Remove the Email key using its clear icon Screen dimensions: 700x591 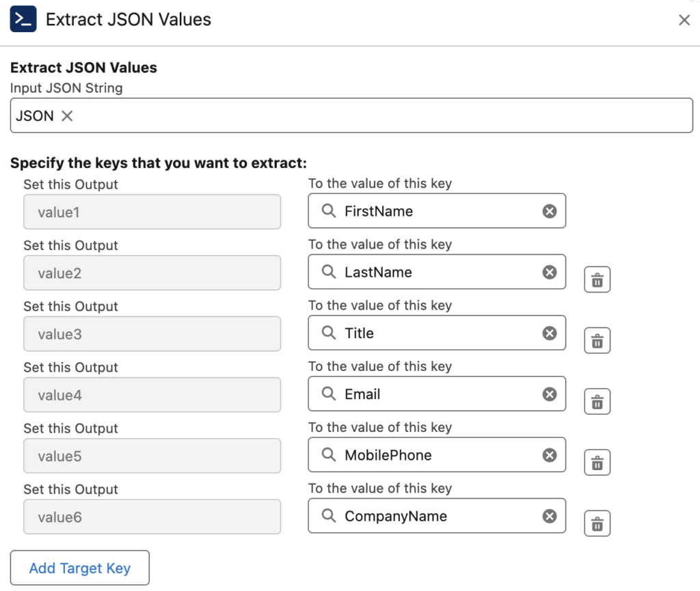click(x=550, y=394)
